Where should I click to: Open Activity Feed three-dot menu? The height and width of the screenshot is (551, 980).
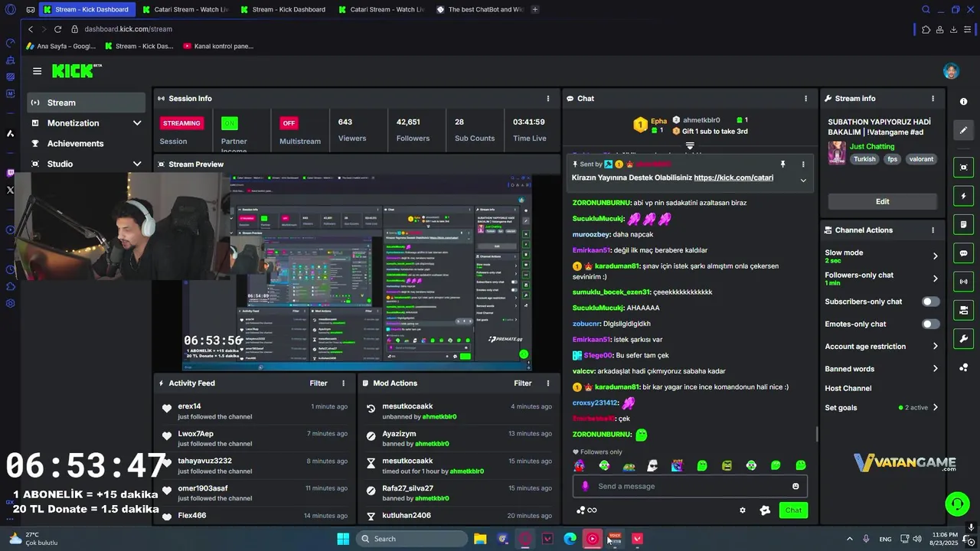tap(343, 383)
